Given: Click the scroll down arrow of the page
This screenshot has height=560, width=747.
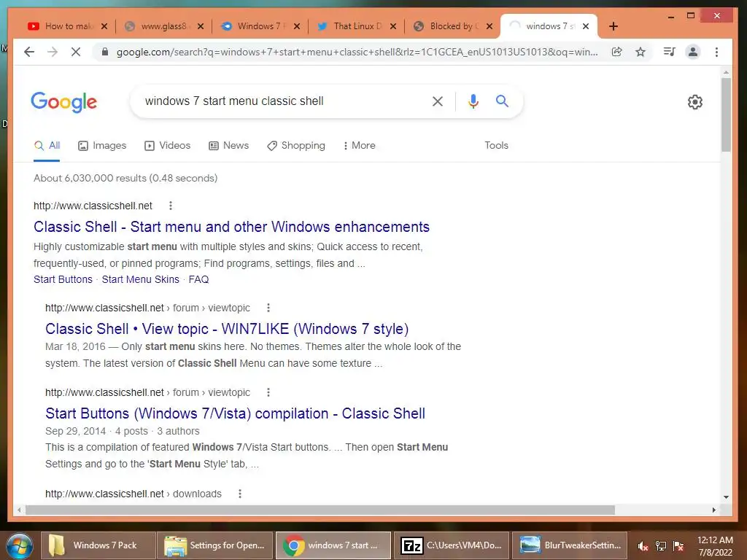Looking at the screenshot, I should 726,497.
